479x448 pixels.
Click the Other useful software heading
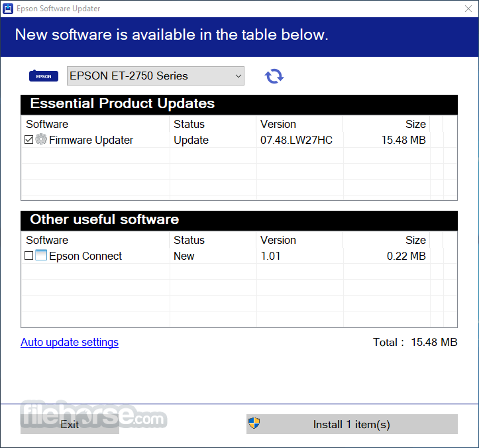pos(105,219)
